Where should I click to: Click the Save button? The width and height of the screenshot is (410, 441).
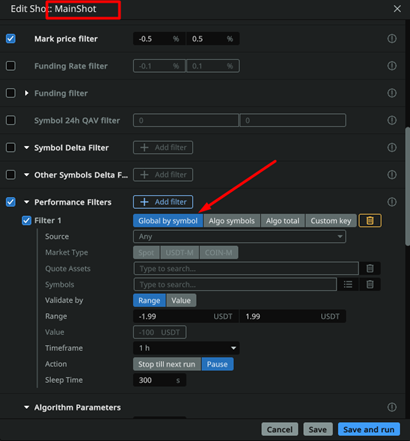point(318,429)
